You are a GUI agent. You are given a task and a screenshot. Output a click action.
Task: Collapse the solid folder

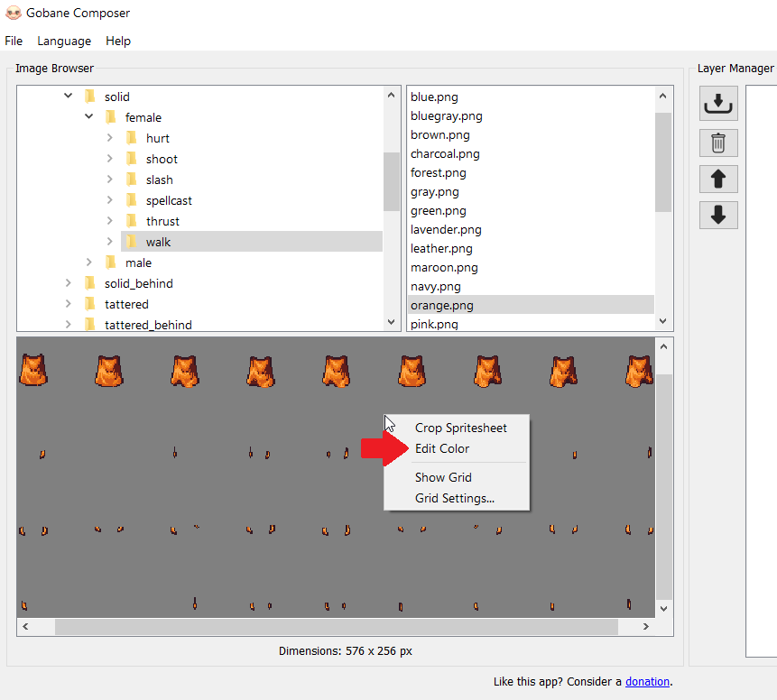(x=69, y=97)
